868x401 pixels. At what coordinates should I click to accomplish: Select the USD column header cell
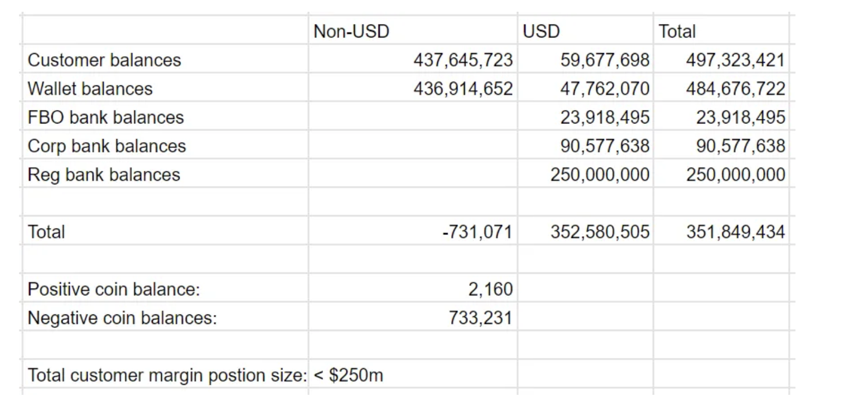pyautogui.click(x=585, y=31)
